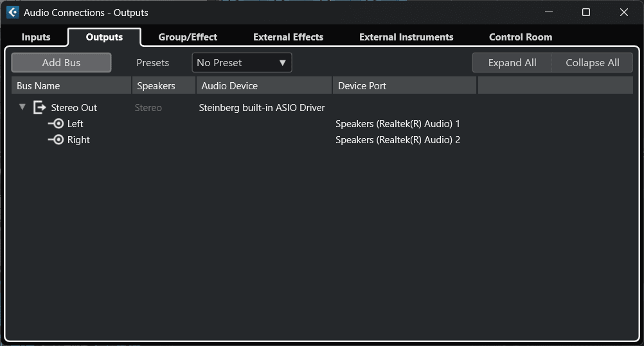Click the Cubase logo icon in title bar
644x346 pixels.
(12, 12)
